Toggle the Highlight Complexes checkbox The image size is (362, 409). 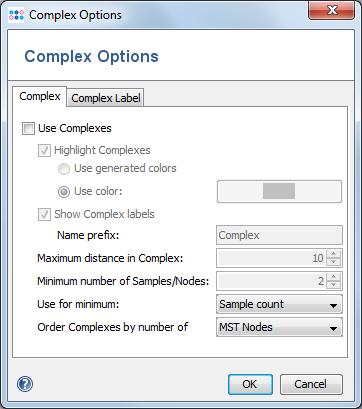(44, 151)
